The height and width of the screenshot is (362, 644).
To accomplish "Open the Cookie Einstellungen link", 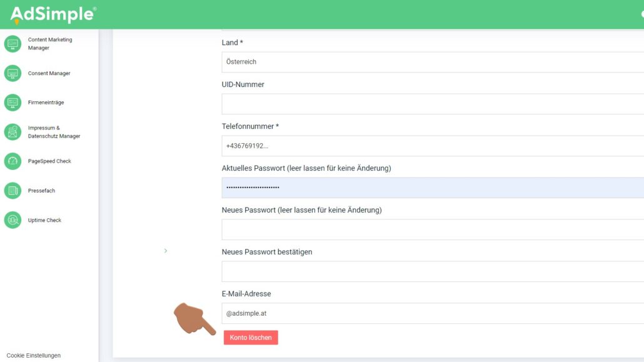I will [x=34, y=355].
